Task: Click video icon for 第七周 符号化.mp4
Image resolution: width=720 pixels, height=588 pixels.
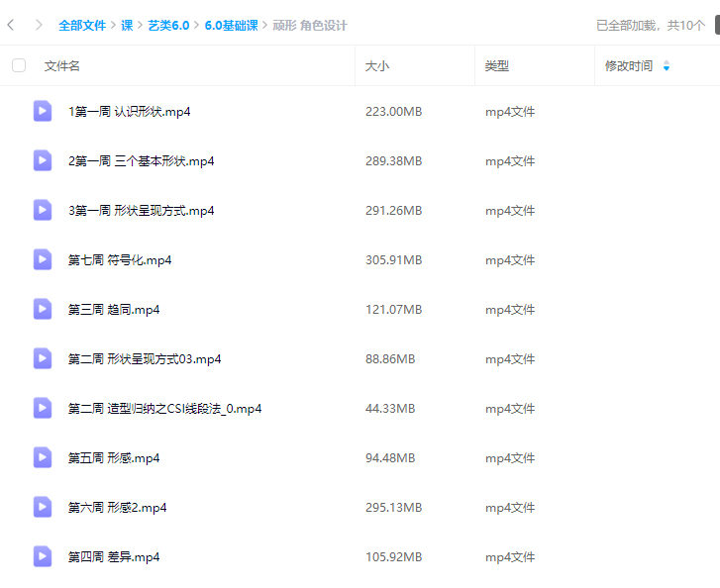Action: click(43, 259)
